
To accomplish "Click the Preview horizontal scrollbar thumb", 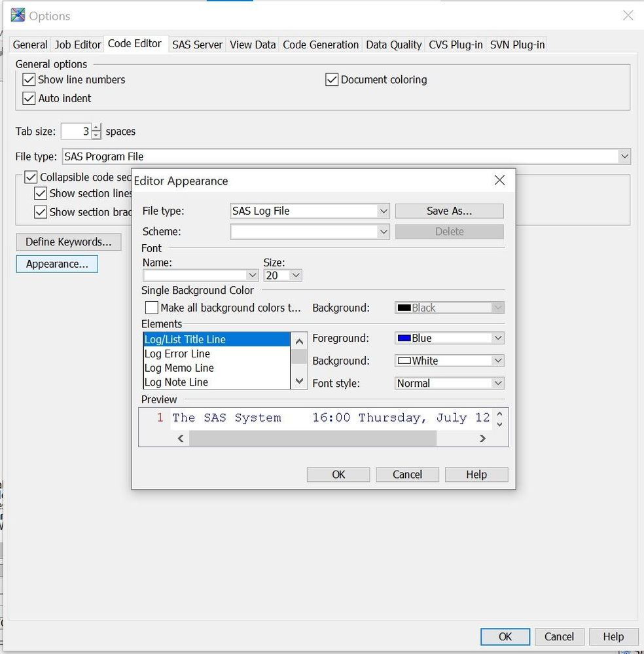I will coord(313,439).
